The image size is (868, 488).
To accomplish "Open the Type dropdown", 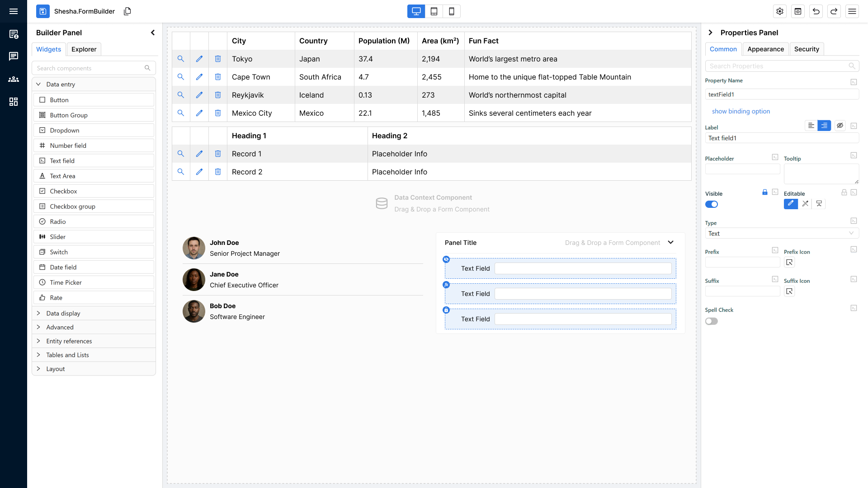I will tap(781, 234).
